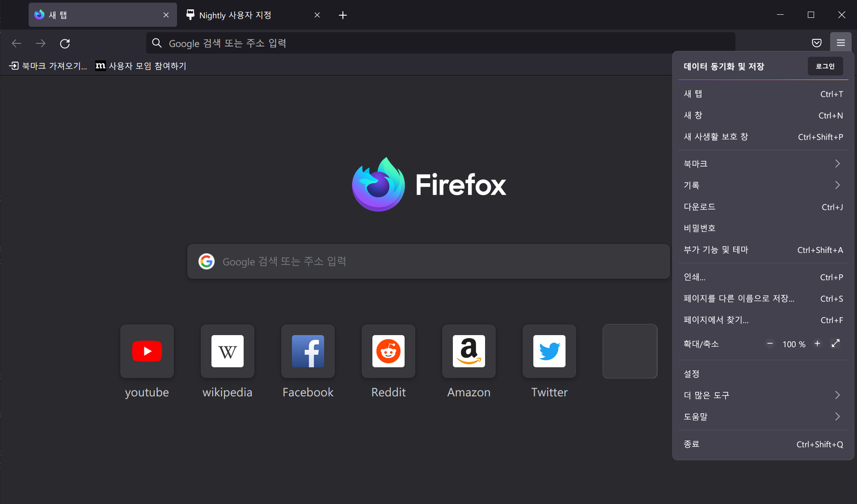This screenshot has height=504, width=857.
Task: Choose 인쇄... from the menu
Action: click(763, 277)
